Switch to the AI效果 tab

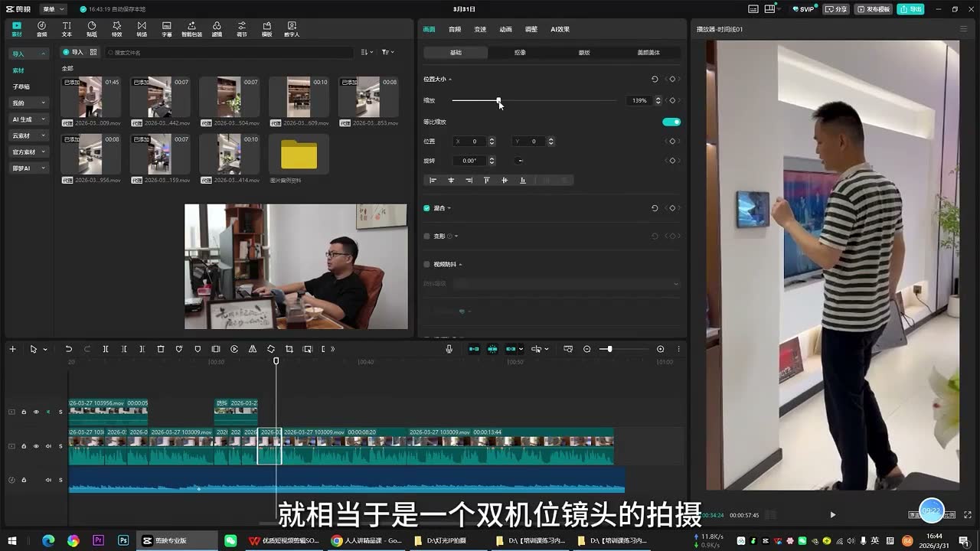pos(560,29)
